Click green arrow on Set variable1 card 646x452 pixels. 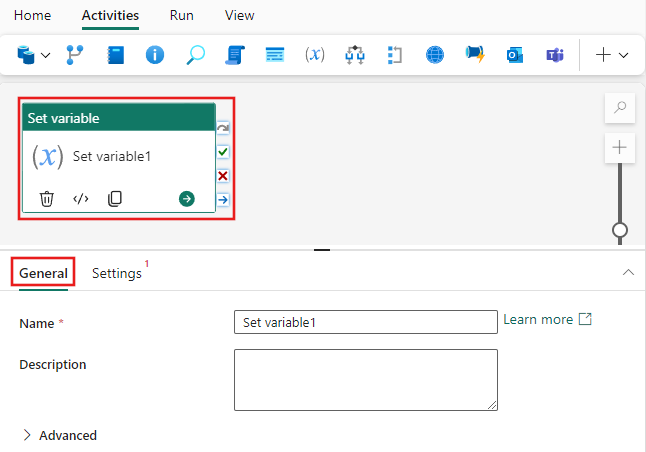[187, 199]
